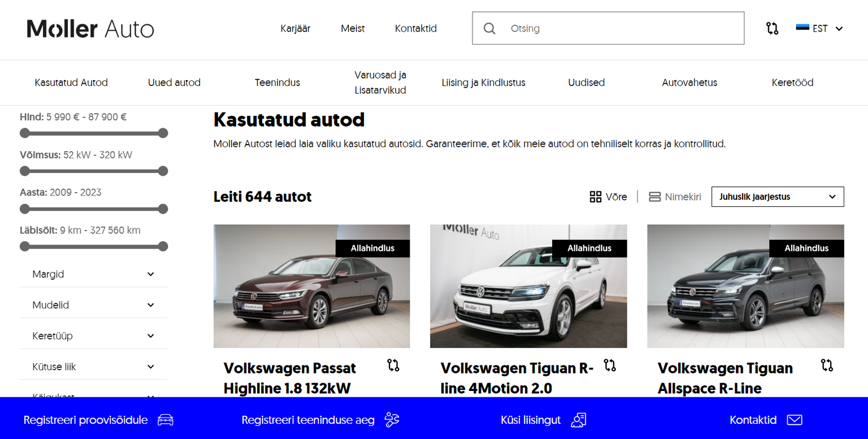Switch to list view with the Nimekiri icon
This screenshot has height=439, width=868.
pyautogui.click(x=655, y=197)
